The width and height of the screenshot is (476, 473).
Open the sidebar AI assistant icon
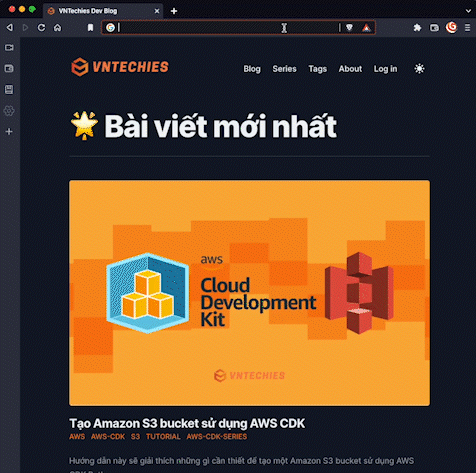click(x=9, y=111)
